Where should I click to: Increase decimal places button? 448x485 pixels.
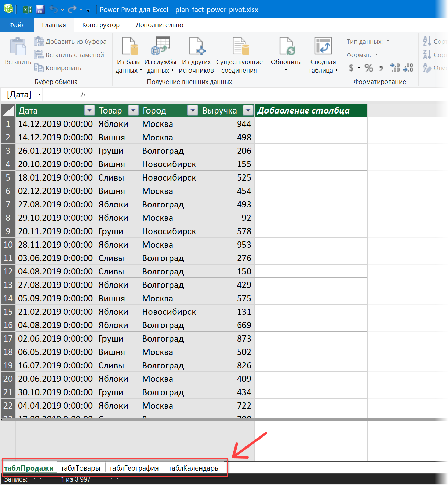click(395, 68)
